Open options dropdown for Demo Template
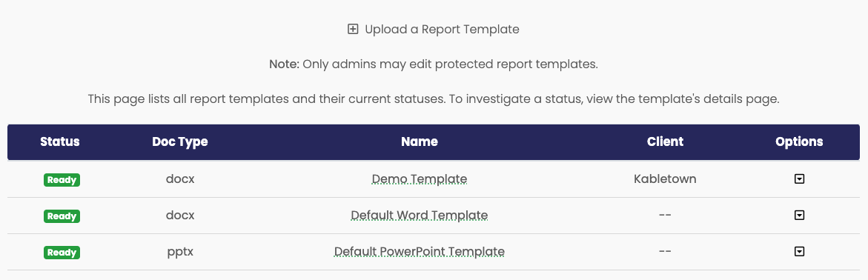 pos(799,179)
